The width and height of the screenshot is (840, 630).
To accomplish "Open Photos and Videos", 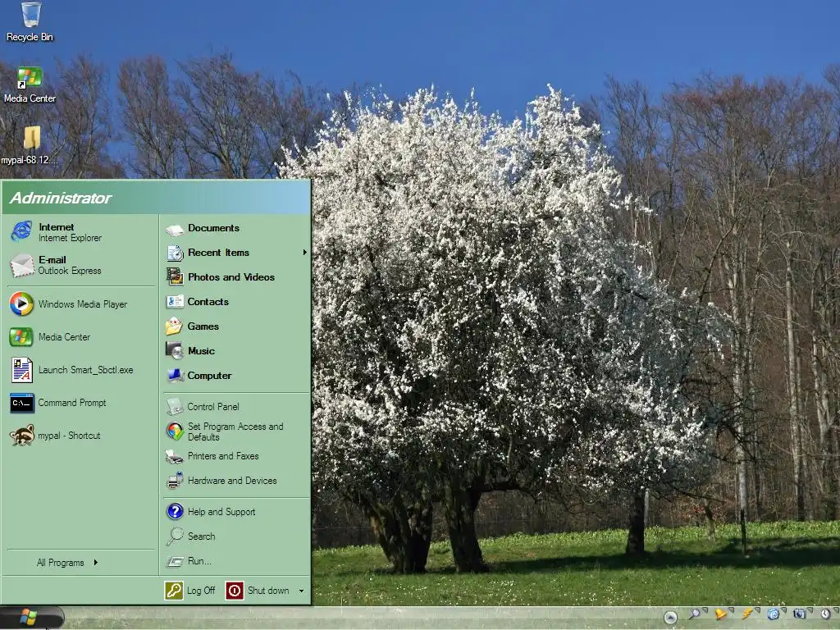I will click(236, 277).
